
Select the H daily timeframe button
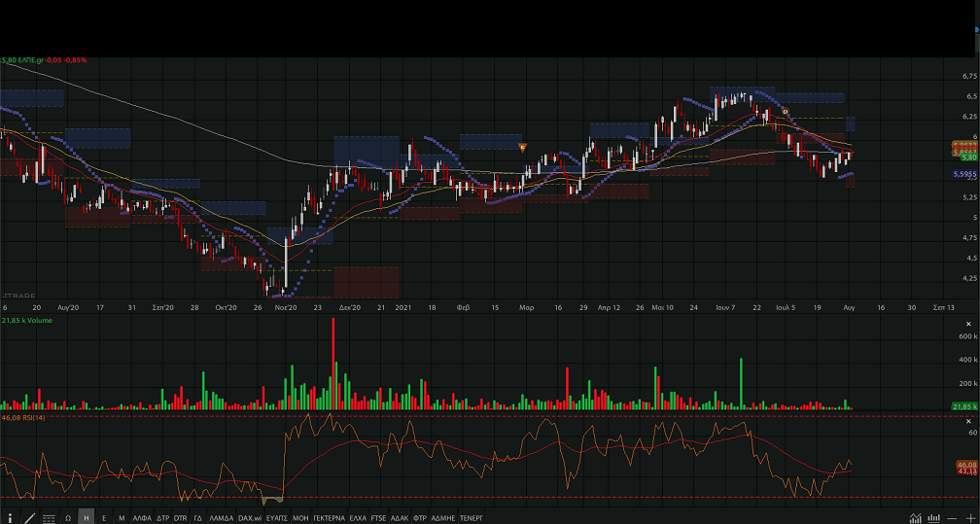[x=86, y=518]
